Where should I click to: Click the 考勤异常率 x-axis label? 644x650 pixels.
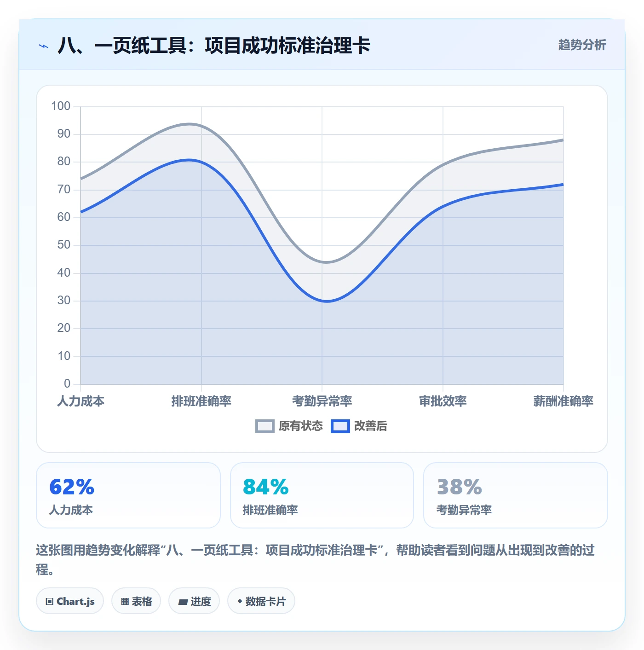coord(322,401)
